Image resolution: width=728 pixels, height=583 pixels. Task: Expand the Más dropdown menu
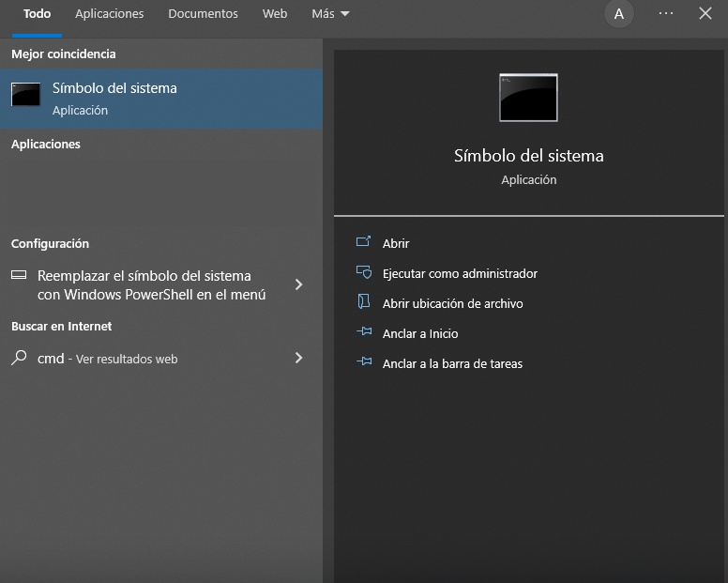tap(330, 14)
